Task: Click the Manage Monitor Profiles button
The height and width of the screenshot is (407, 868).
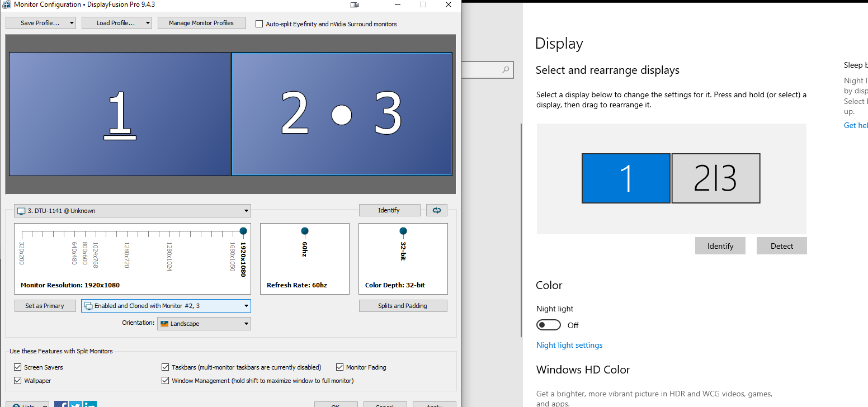Action: 201,23
